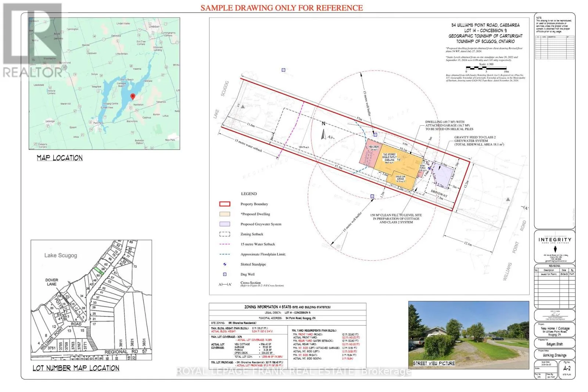Click the Property Boundary red rectangle legend icon
This screenshot has height=392, width=588.
[x=225, y=204]
